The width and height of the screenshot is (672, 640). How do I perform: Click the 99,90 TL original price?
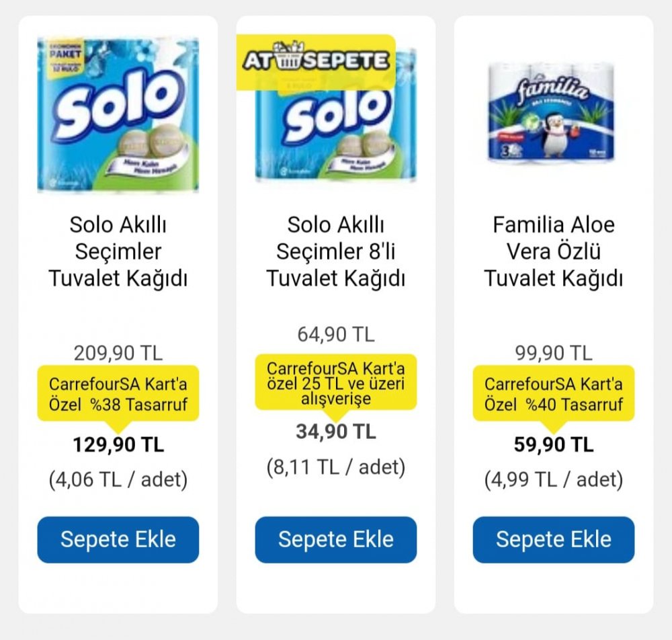coord(554,353)
